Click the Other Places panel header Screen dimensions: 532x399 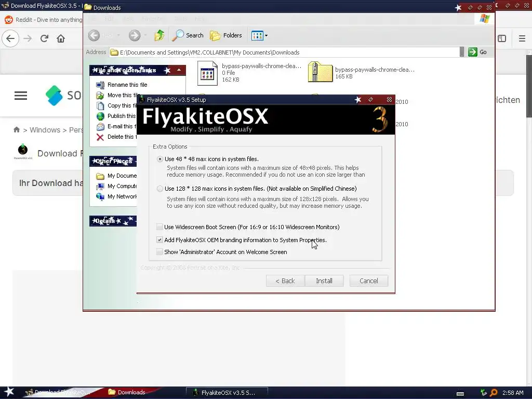[113, 161]
